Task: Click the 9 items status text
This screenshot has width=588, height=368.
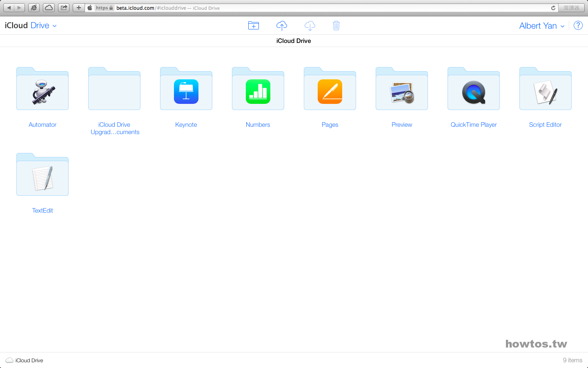Action: 572,360
